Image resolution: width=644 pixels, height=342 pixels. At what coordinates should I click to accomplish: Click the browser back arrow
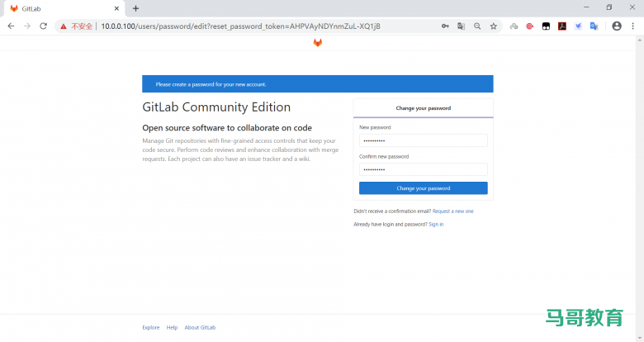tap(11, 26)
